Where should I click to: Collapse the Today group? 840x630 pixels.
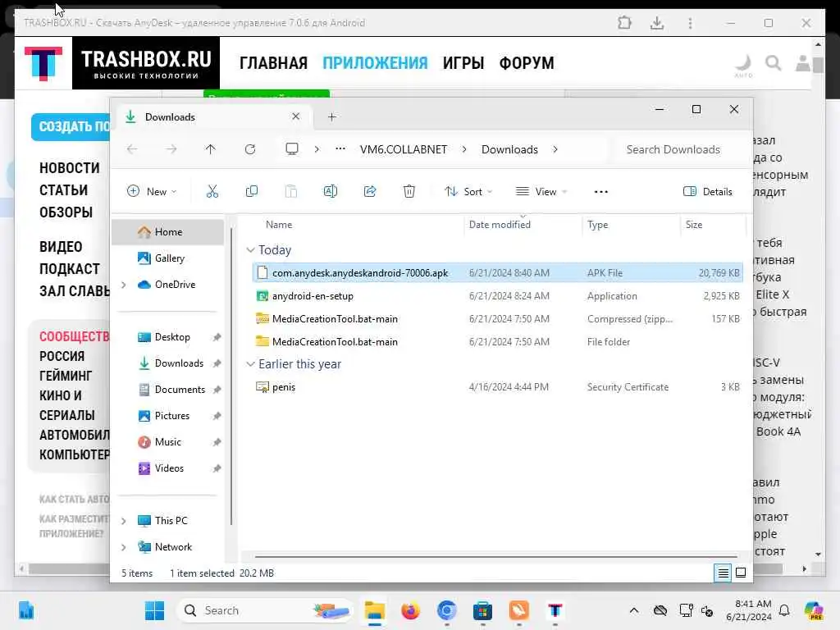(250, 250)
